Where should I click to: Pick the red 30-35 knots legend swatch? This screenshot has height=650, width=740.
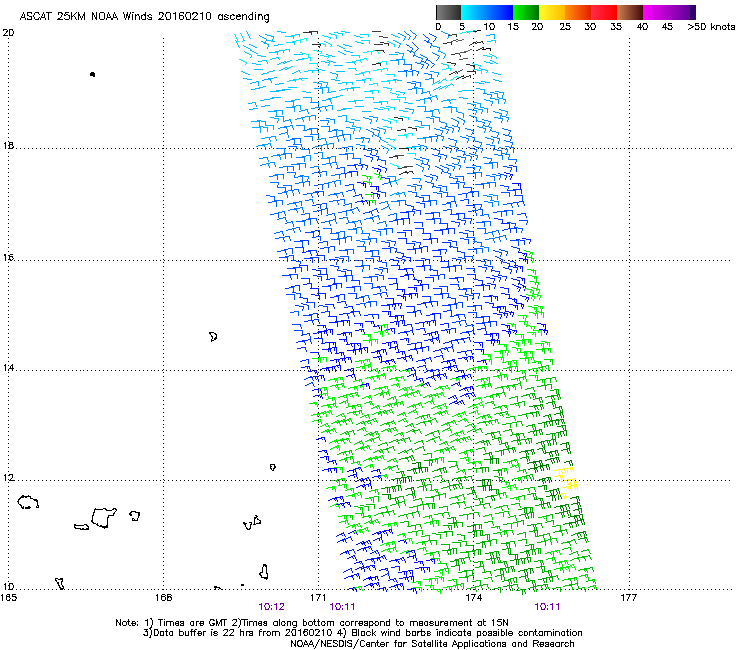pos(604,12)
